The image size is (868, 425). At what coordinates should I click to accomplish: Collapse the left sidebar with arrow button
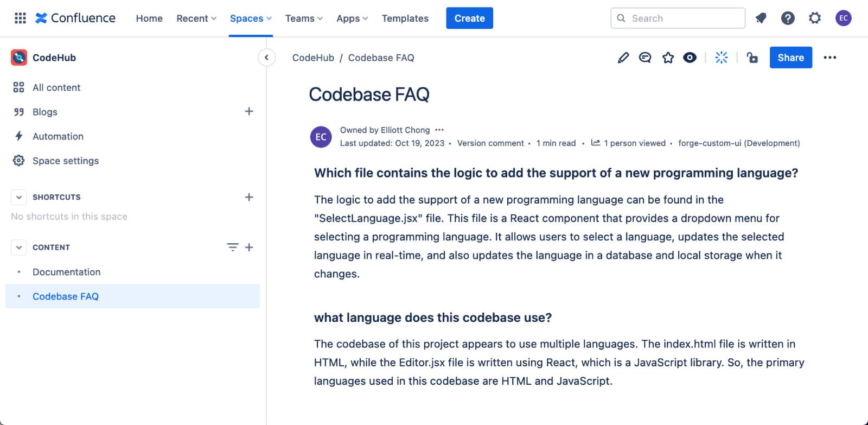click(x=266, y=58)
